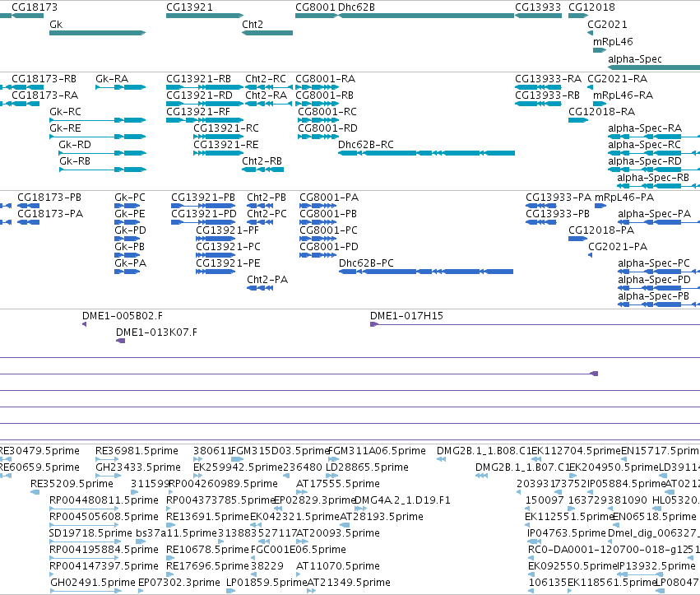
Task: Click the small CG2021 gene arrow
Action: point(590,33)
